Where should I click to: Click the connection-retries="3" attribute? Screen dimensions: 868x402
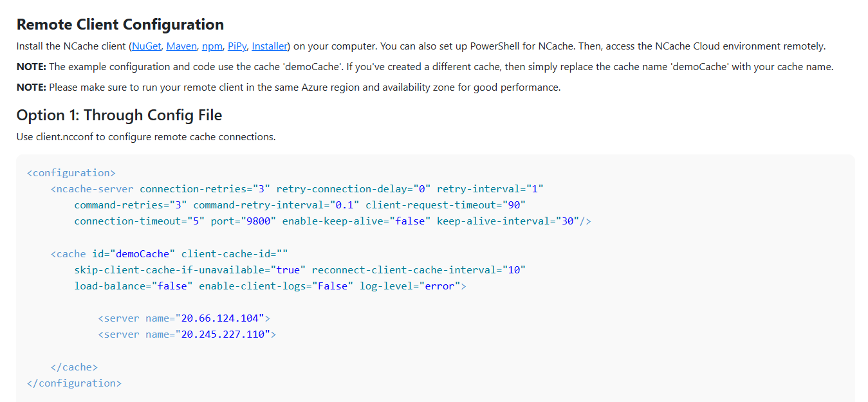pyautogui.click(x=205, y=188)
